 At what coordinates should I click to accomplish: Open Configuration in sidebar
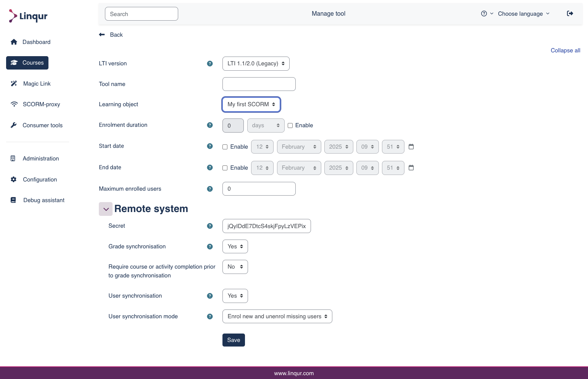pyautogui.click(x=34, y=180)
